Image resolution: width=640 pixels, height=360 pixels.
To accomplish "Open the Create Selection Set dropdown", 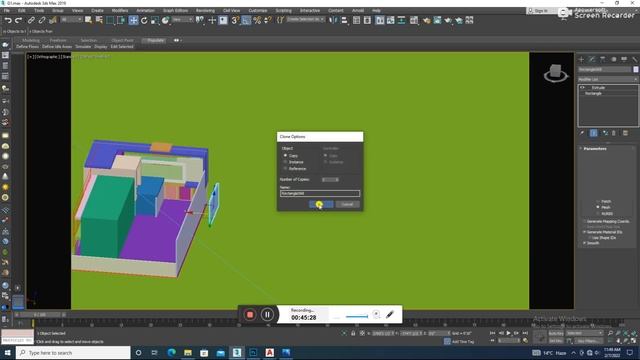I will click(305, 20).
